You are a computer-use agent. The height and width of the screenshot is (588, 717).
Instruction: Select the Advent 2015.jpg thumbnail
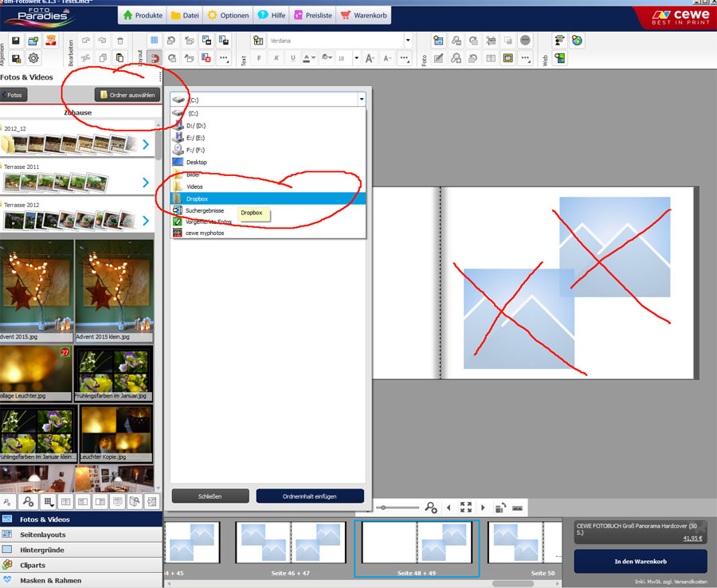36,291
